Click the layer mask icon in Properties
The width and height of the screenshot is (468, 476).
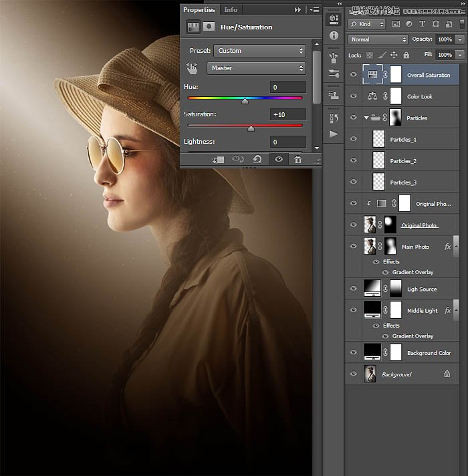tap(209, 27)
